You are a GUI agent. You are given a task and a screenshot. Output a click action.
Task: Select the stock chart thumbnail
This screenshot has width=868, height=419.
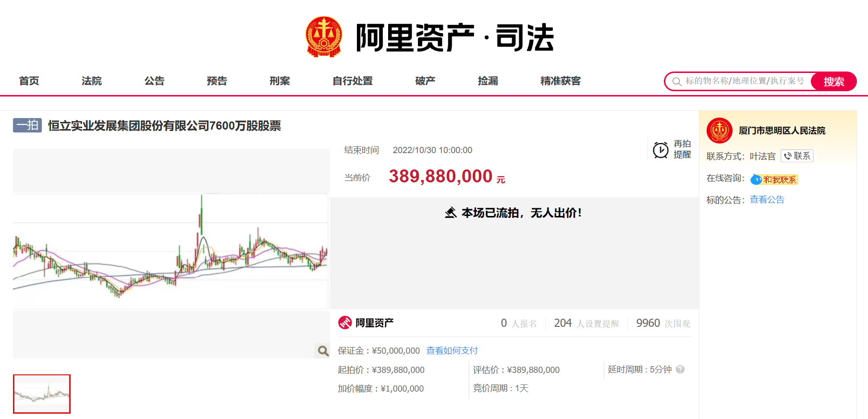pos(42,394)
